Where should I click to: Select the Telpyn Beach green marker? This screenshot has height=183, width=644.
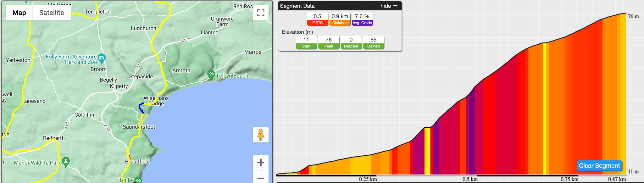pos(211,75)
